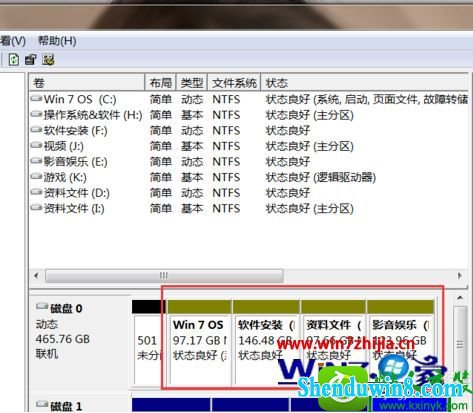The height and width of the screenshot is (413, 473).
Task: Click the drive icon beside 操作系统&软件 (H:)
Action: [x=36, y=114]
